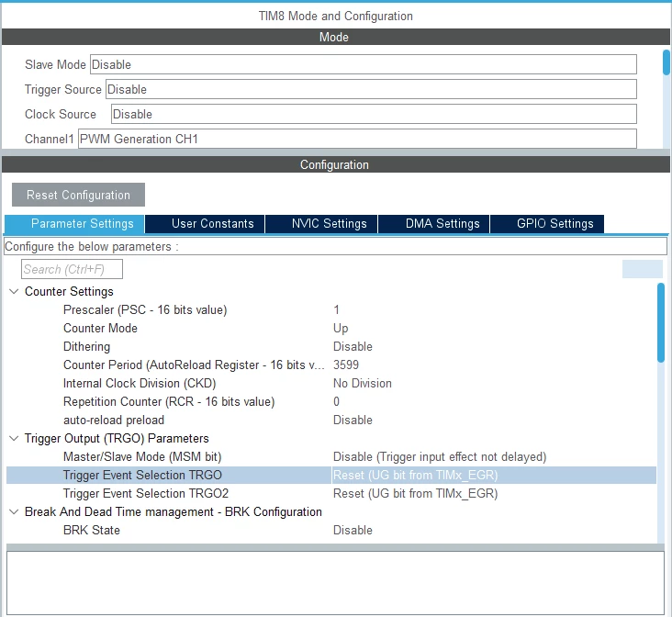672x617 pixels.
Task: Edit the Counter Period value 3599
Action: [x=494, y=365]
